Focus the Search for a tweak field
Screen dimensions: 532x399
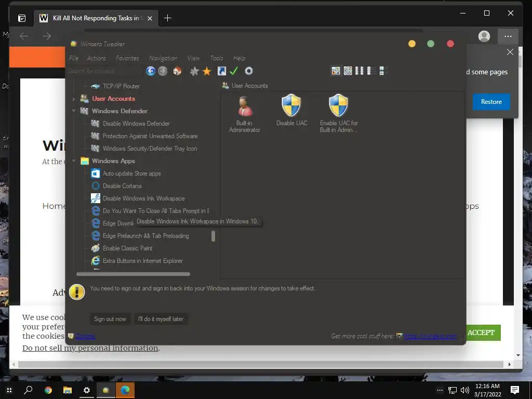click(x=104, y=71)
